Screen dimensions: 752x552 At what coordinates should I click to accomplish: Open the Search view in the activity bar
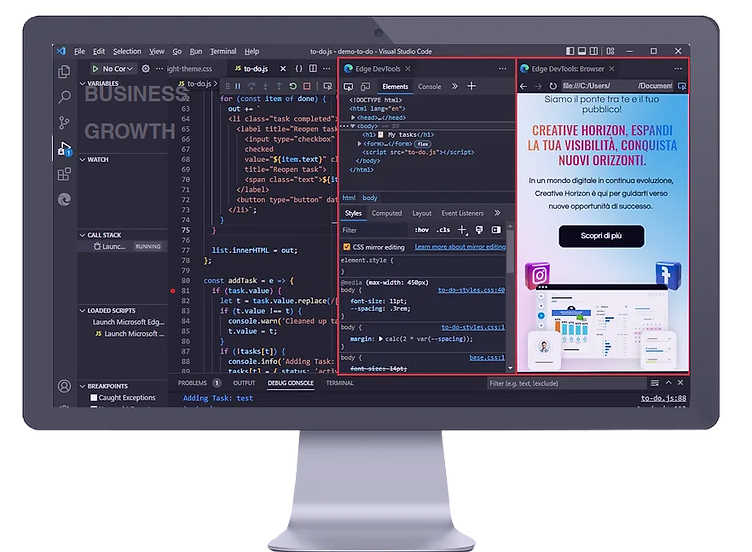click(64, 97)
